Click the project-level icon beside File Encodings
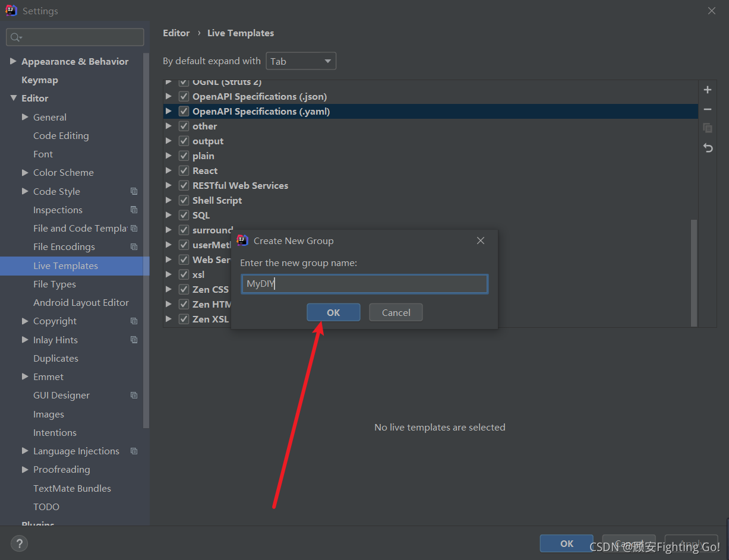This screenshot has width=729, height=560. point(134,246)
